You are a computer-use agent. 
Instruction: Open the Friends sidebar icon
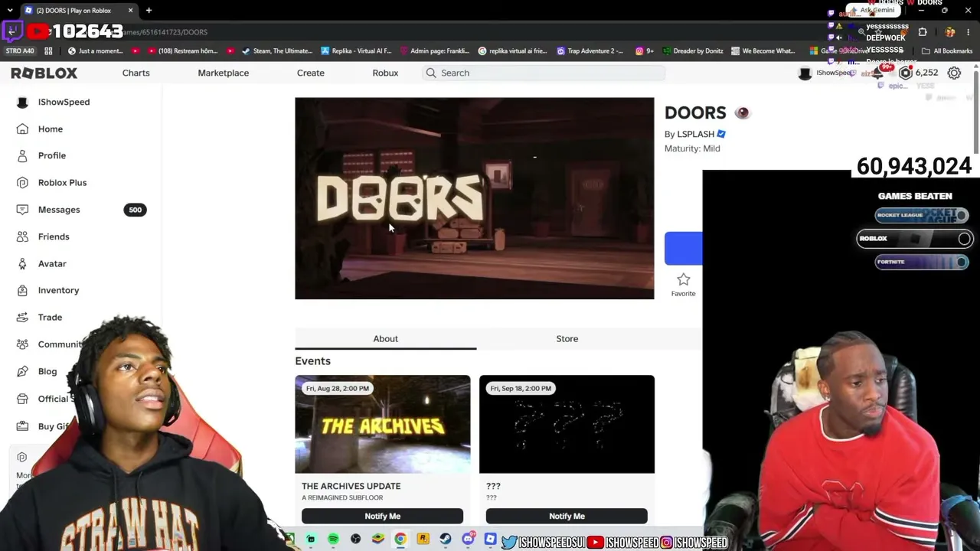22,236
